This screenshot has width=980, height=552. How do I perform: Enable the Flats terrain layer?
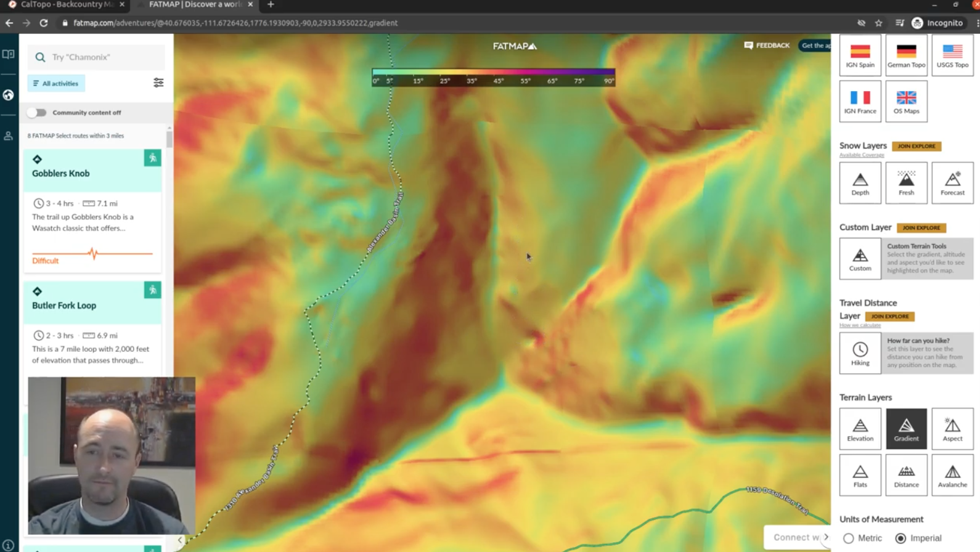coord(860,475)
